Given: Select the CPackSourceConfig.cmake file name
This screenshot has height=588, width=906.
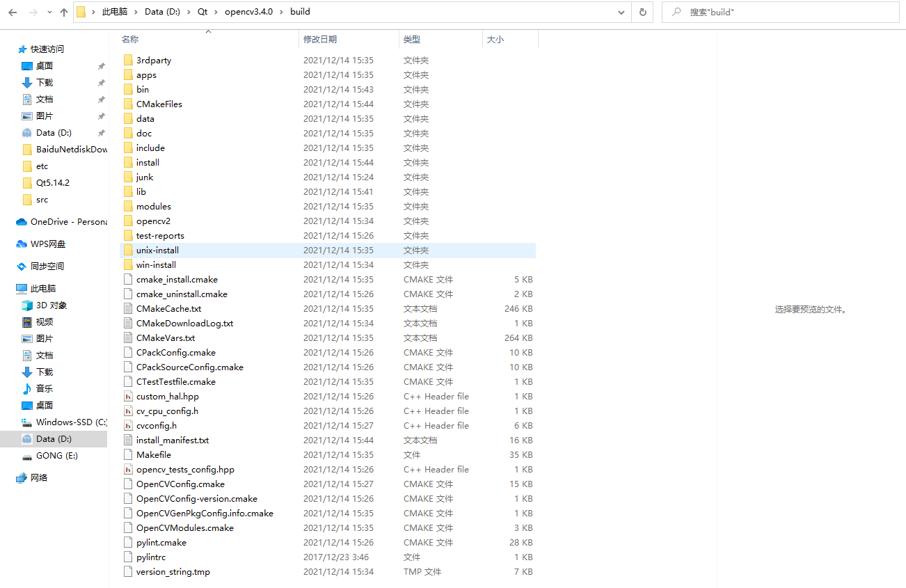Looking at the screenshot, I should point(190,367).
